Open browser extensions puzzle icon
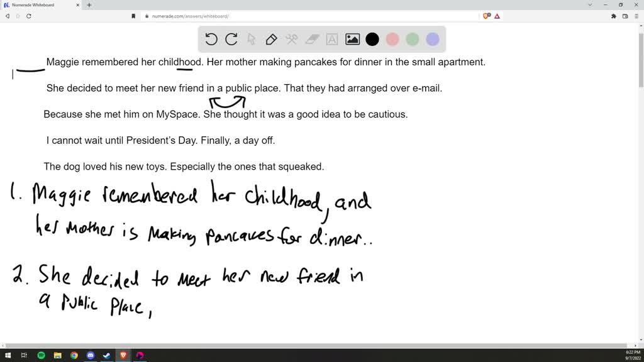644x362 pixels. pyautogui.click(x=614, y=16)
